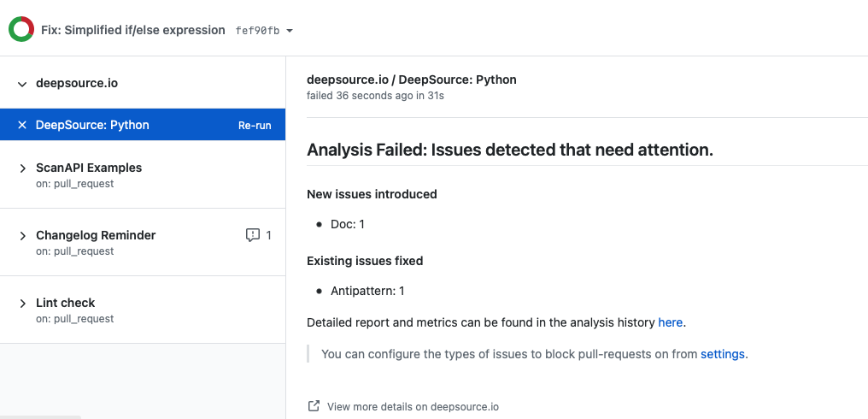868x419 pixels.
Task: Click annotation count 1 on Changelog Reminder
Action: point(268,235)
